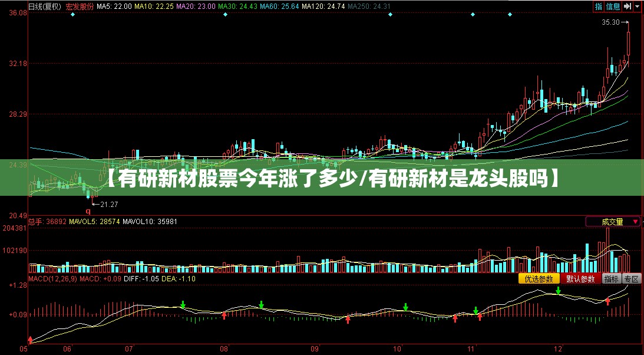
Task: Click the MAVOL5: 28574 label
Action: coord(94,222)
